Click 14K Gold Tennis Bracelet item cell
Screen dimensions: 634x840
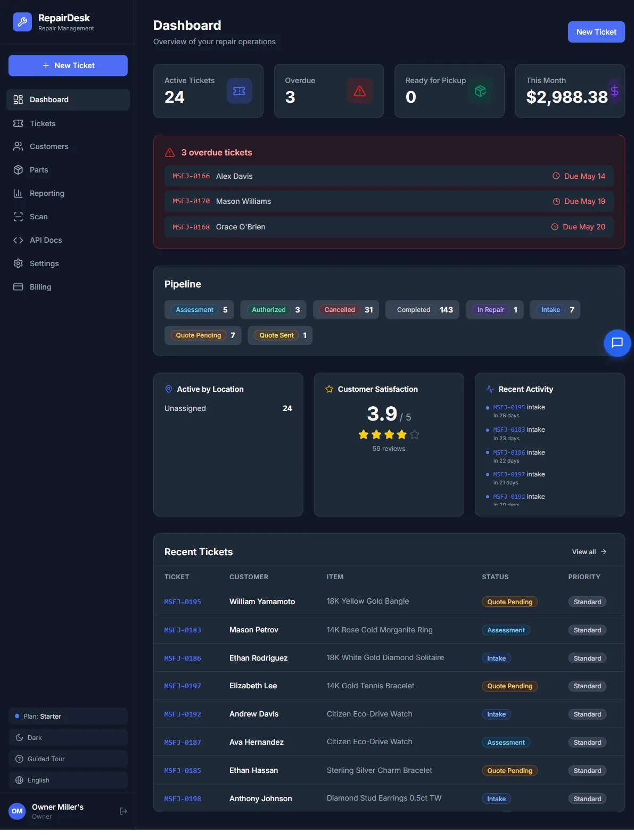coord(370,686)
